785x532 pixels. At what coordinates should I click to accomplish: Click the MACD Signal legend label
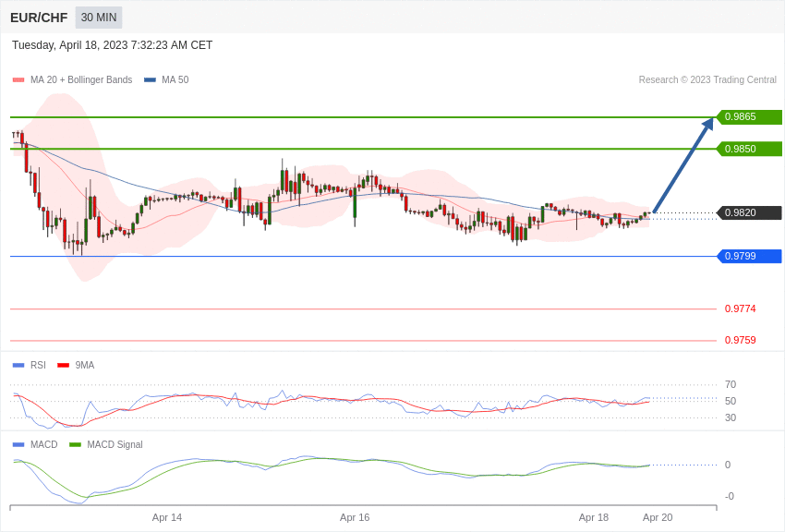115,444
